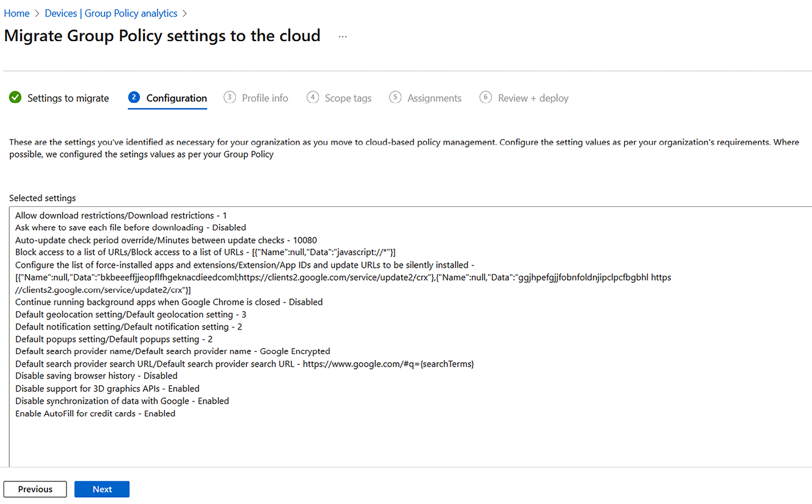Click the step 6 circle icon
This screenshot has width=812, height=504.
click(x=485, y=97)
